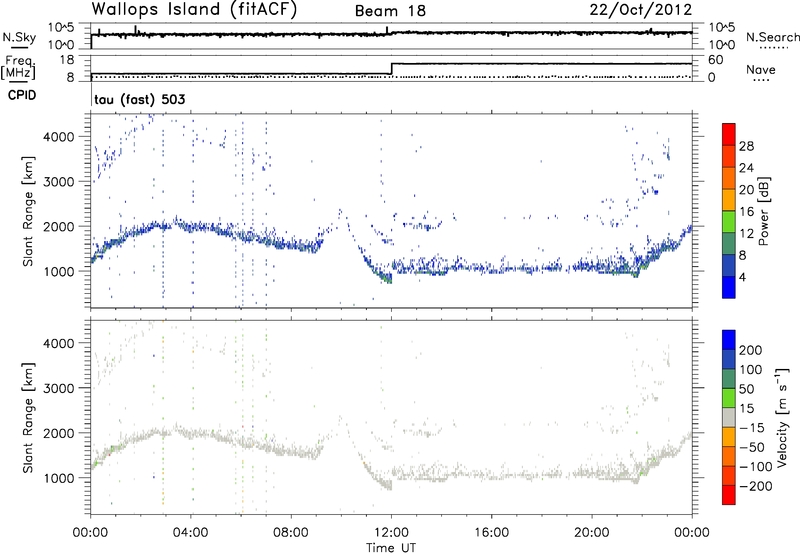Click the "N.Search" dotted-line legend label
Image resolution: width=800 pixels, height=554 pixels.
[772, 37]
